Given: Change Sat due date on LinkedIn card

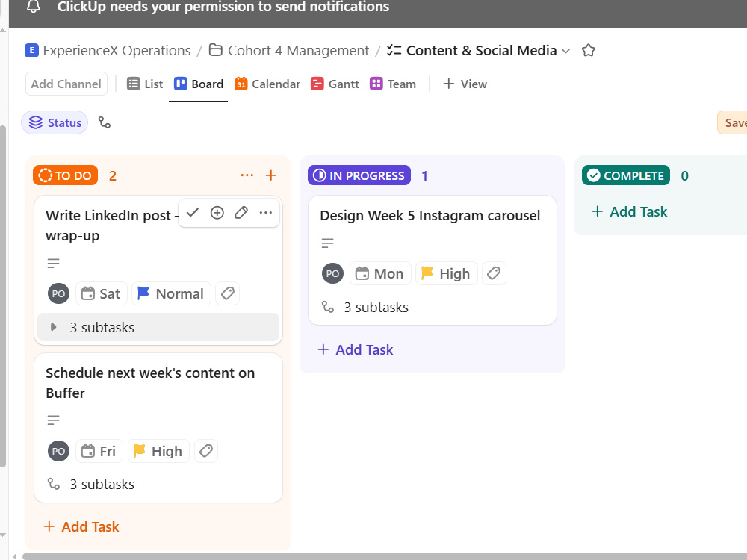Looking at the screenshot, I should (101, 293).
